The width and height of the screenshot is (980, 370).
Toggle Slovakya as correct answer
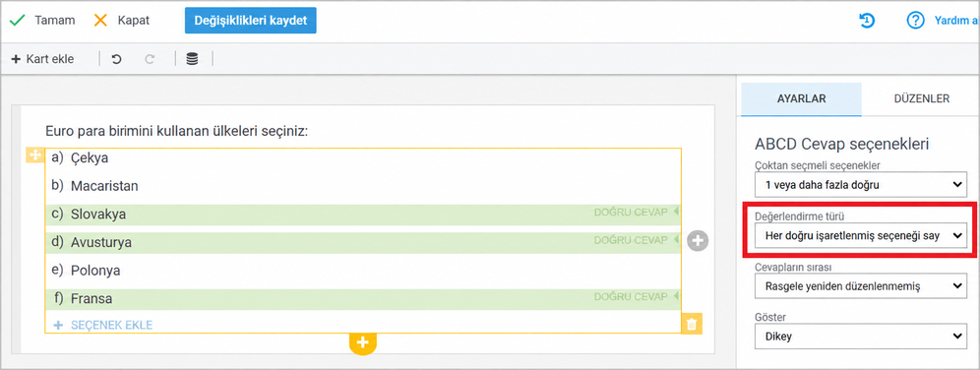[x=636, y=212]
